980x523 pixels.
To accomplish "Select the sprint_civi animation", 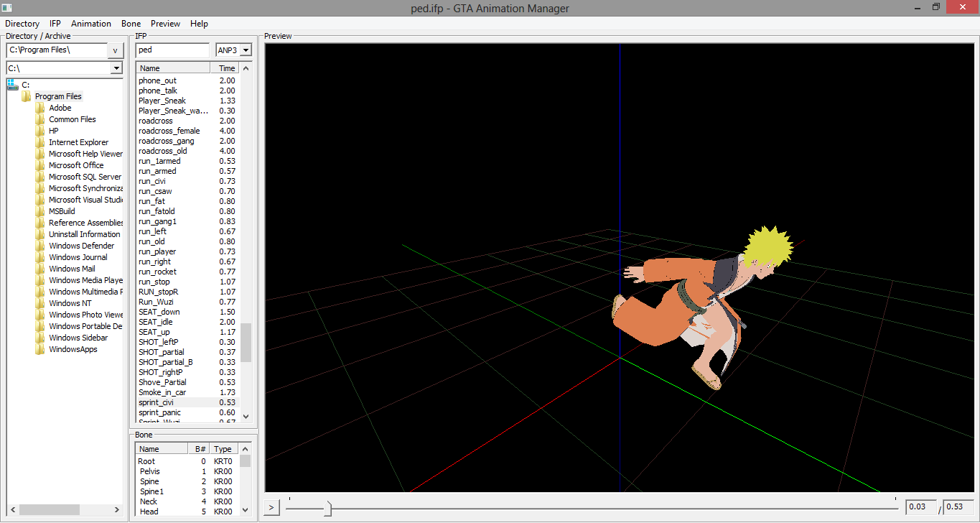I will pos(187,402).
